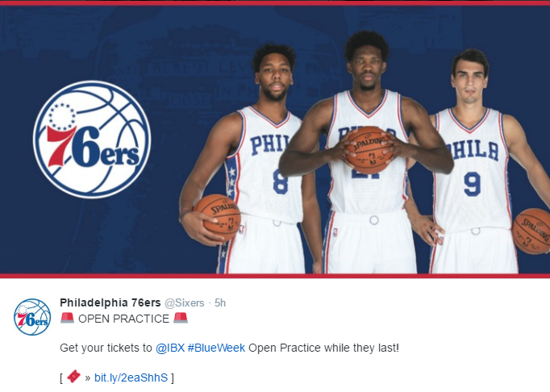This screenshot has width=550, height=392.
Task: Open the @Sixers handle
Action: (x=185, y=302)
